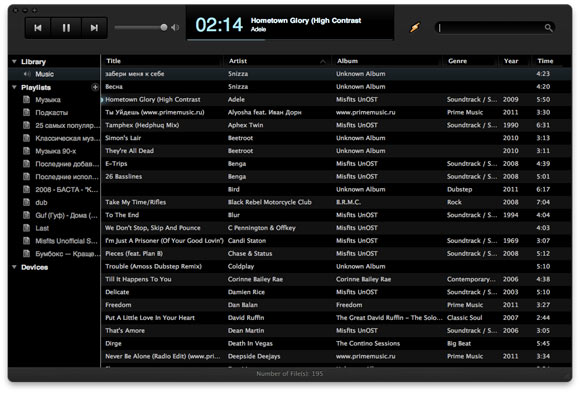This screenshot has width=580, height=393.
Task: Sort by the Artist column header
Action: click(277, 61)
